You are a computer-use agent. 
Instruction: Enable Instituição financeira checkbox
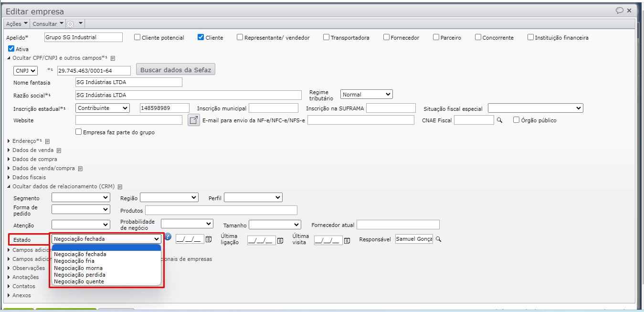pos(530,37)
